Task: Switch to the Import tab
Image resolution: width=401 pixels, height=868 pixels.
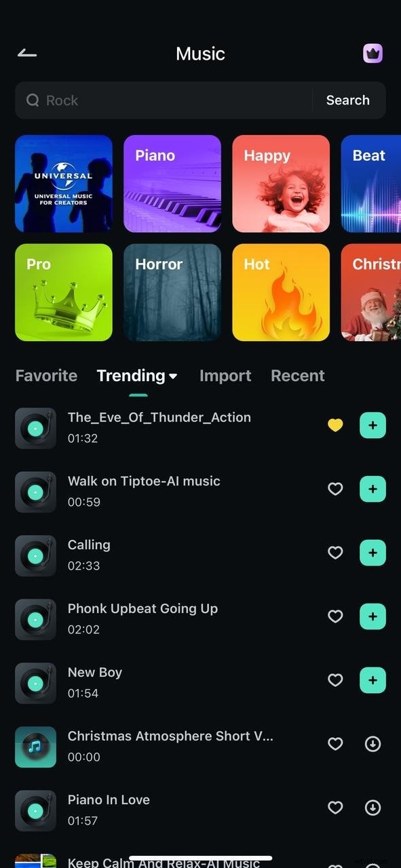Action: click(x=225, y=376)
